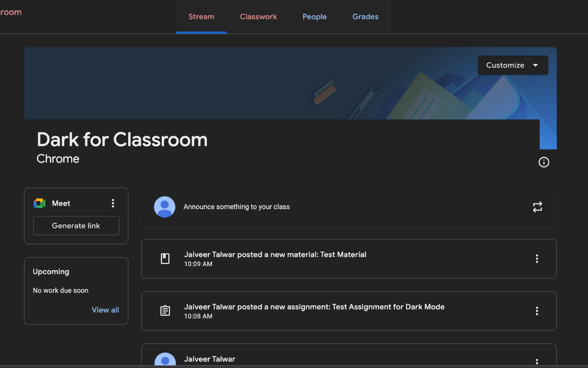Image resolution: width=588 pixels, height=368 pixels.
Task: Open more options on the Jaiveer Talwar post
Action: tap(537, 362)
